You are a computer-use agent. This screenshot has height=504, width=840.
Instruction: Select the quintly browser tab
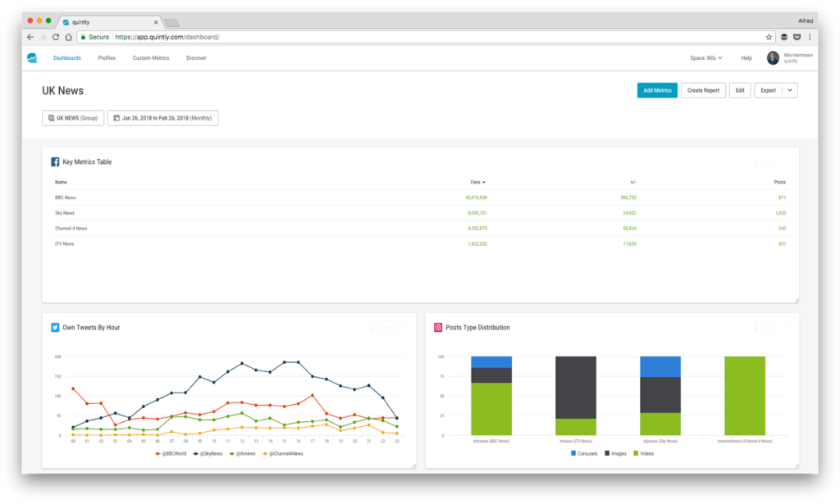point(110,22)
